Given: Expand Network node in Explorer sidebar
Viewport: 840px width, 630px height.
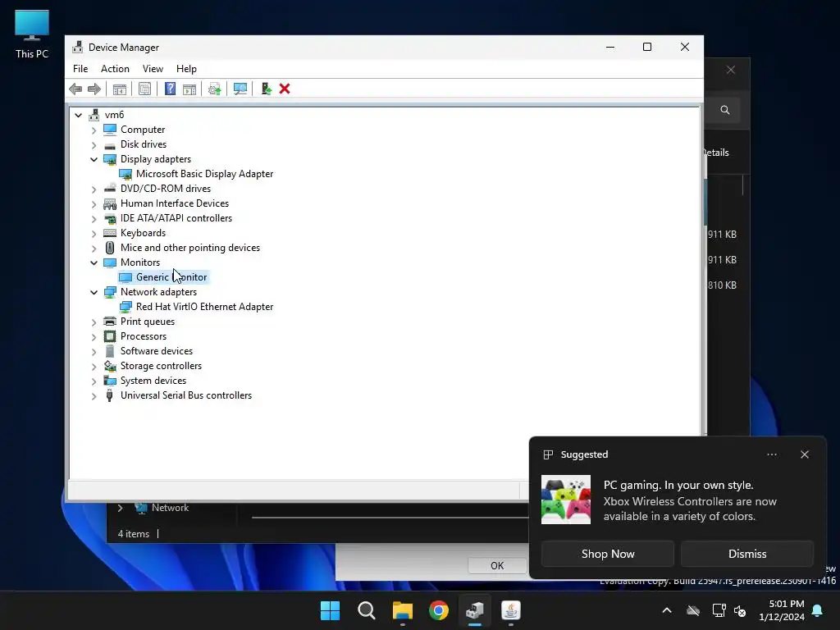Looking at the screenshot, I should (x=121, y=508).
